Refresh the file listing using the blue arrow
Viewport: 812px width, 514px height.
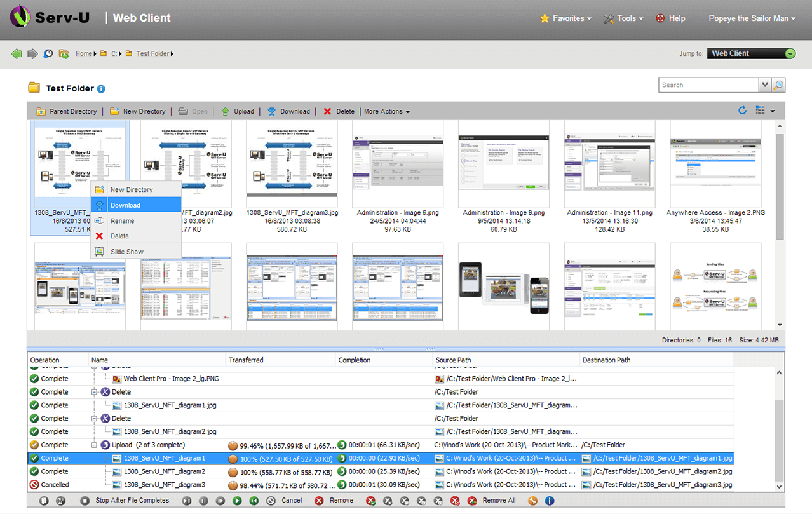pyautogui.click(x=742, y=111)
